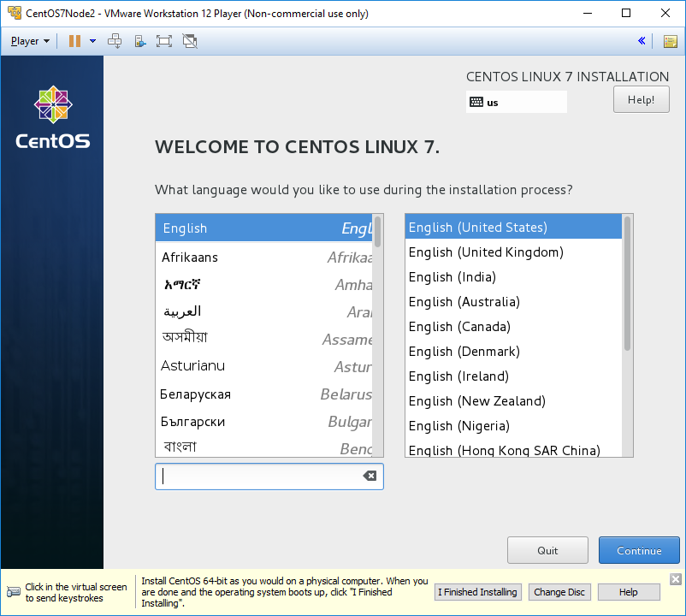Viewport: 686px width, 616px height.
Task: Click the yellow notes icon on the toolbar
Action: 671,41
